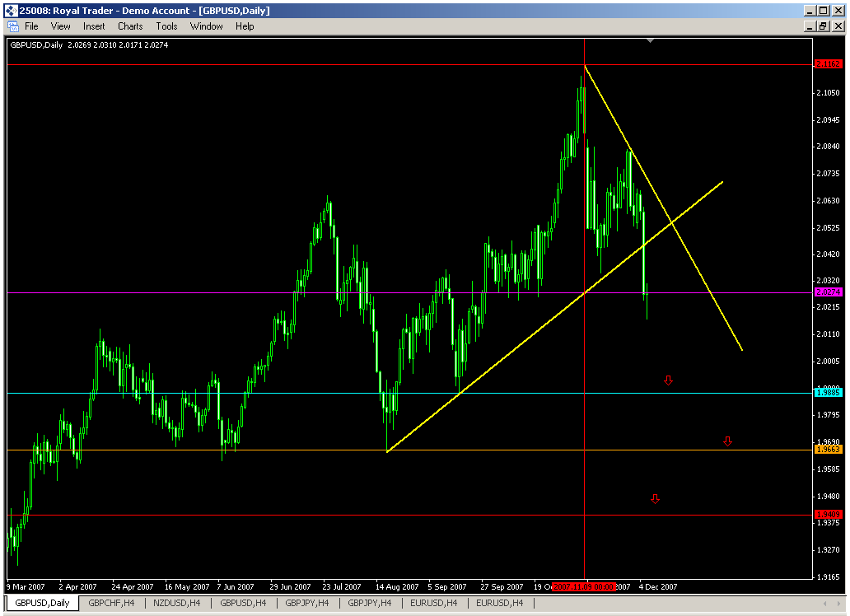Click the 2.0630 price scale value
This screenshot has width=850, height=616.
click(x=828, y=201)
